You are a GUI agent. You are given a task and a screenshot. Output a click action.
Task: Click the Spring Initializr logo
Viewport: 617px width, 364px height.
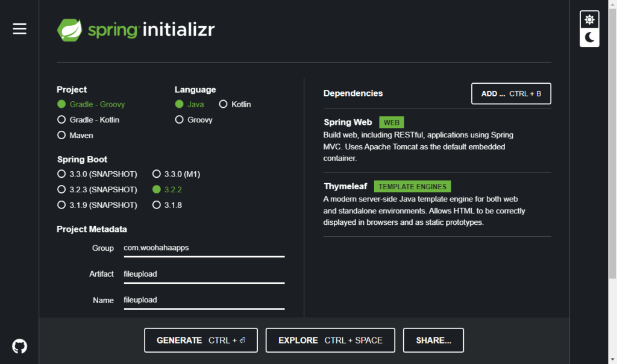(x=136, y=28)
